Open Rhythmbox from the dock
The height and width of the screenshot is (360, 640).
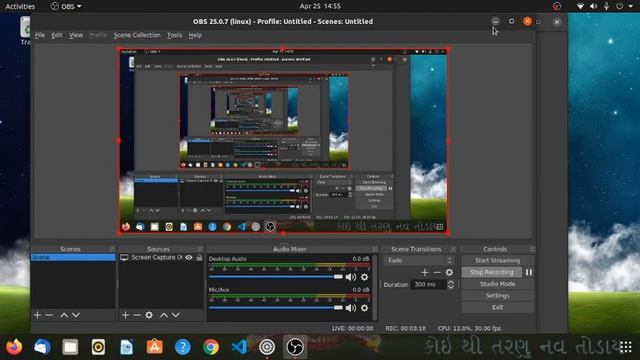(98, 347)
